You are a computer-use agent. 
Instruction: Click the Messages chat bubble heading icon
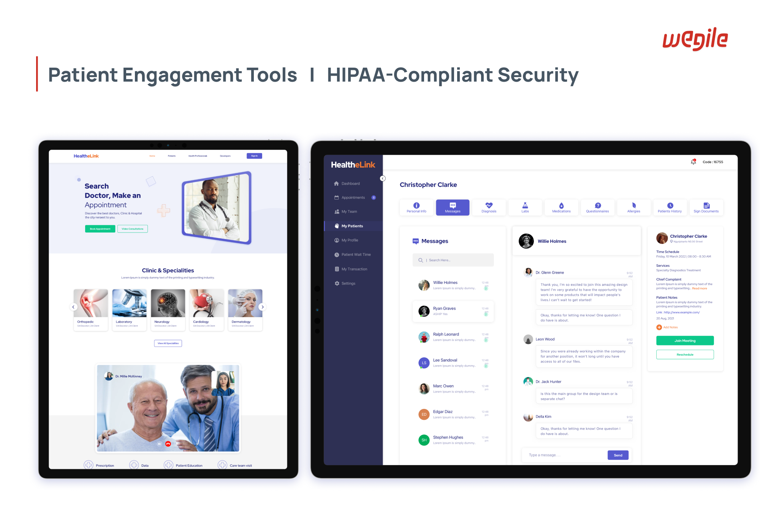[x=416, y=241]
